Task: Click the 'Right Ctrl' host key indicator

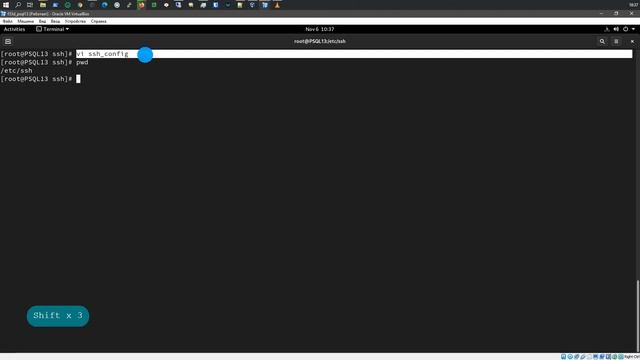Action: pyautogui.click(x=631, y=357)
